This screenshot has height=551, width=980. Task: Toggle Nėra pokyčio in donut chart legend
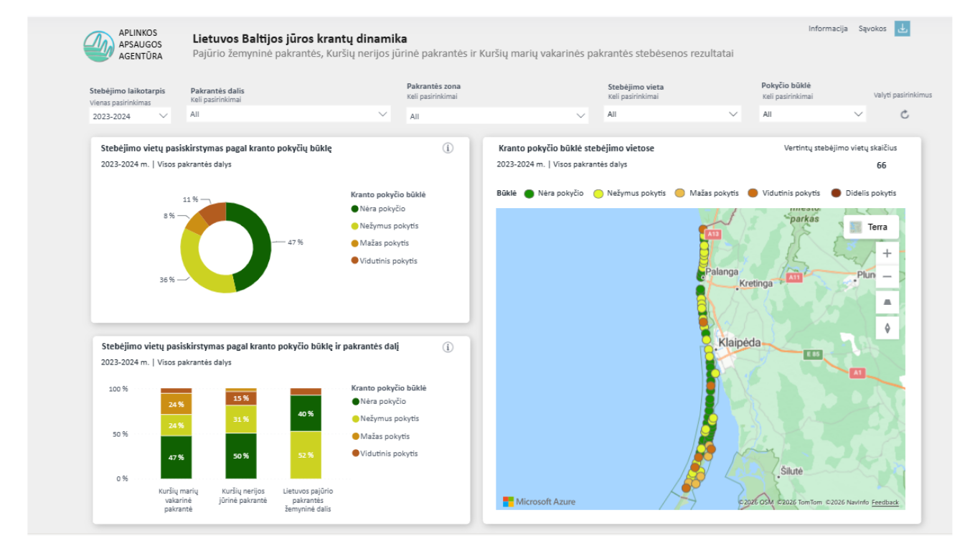(378, 209)
